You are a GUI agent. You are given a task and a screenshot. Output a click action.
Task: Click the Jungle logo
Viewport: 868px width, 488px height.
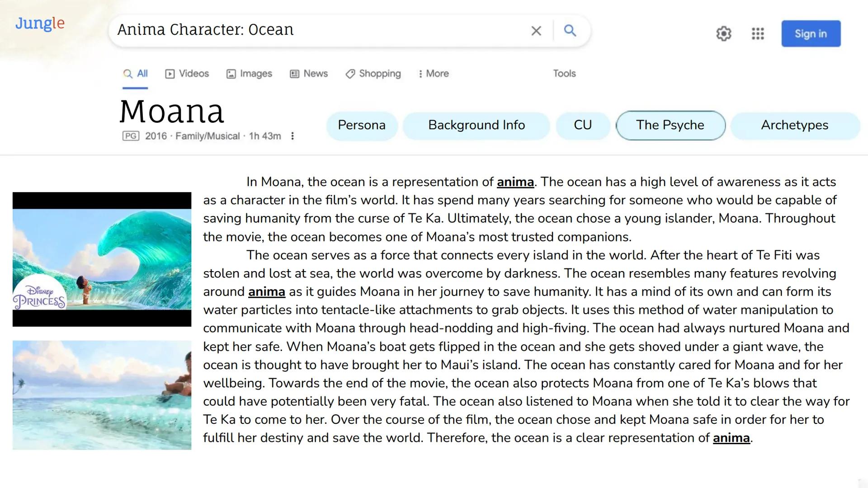click(39, 23)
